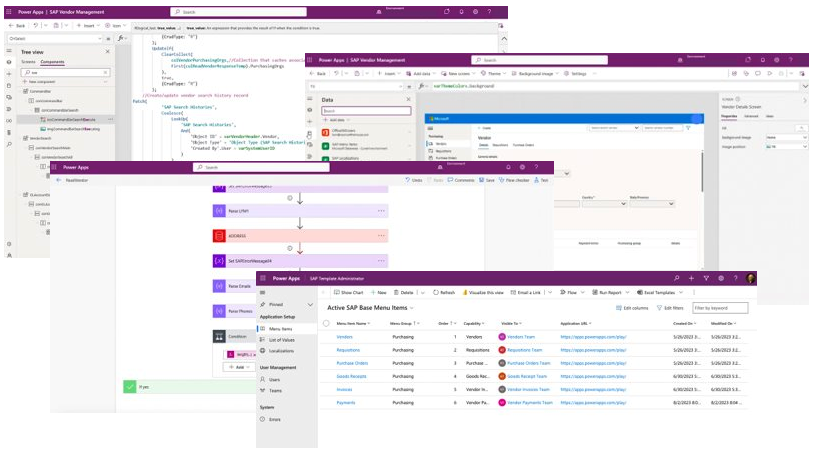Clear the Tree view search box
This screenshot has height=456, width=815.
coord(105,72)
